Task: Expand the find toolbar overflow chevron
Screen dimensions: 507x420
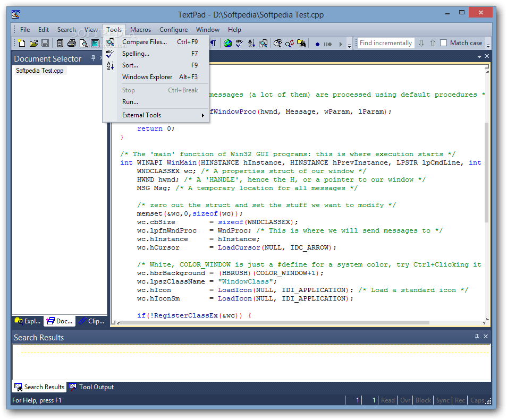Action: coord(488,46)
